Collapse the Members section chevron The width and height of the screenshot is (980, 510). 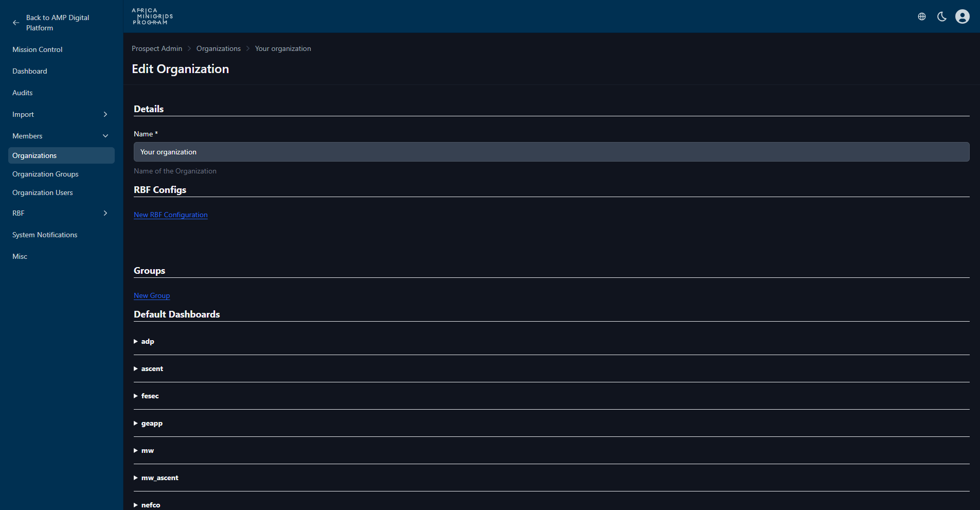coord(105,136)
